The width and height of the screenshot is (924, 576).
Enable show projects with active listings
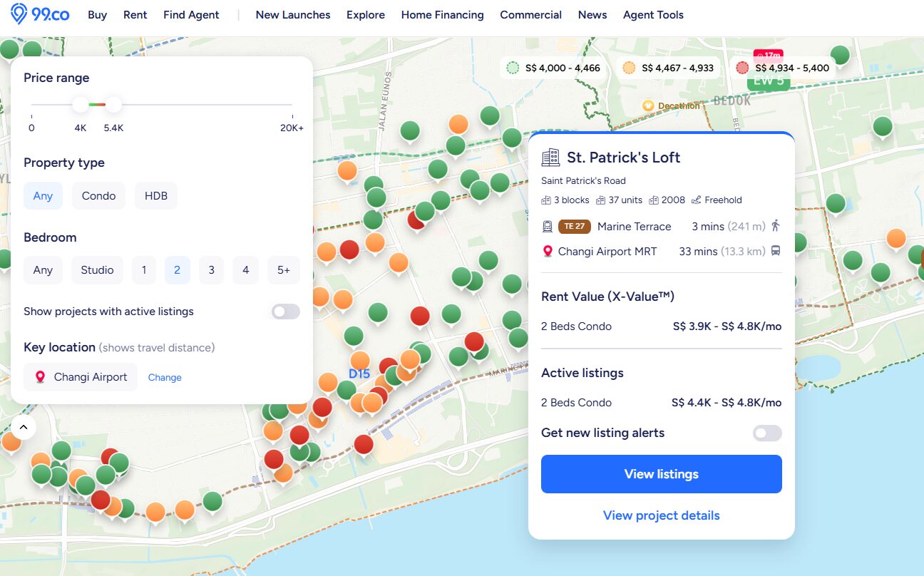285,312
